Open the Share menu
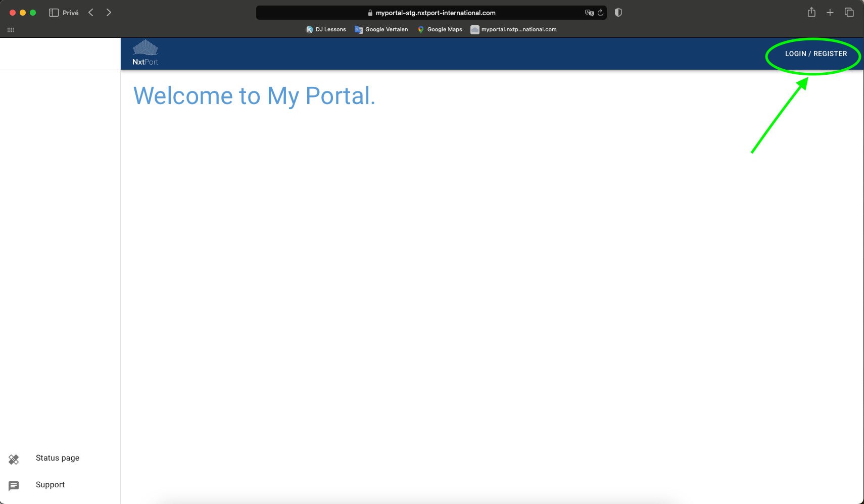This screenshot has height=504, width=864. [811, 13]
